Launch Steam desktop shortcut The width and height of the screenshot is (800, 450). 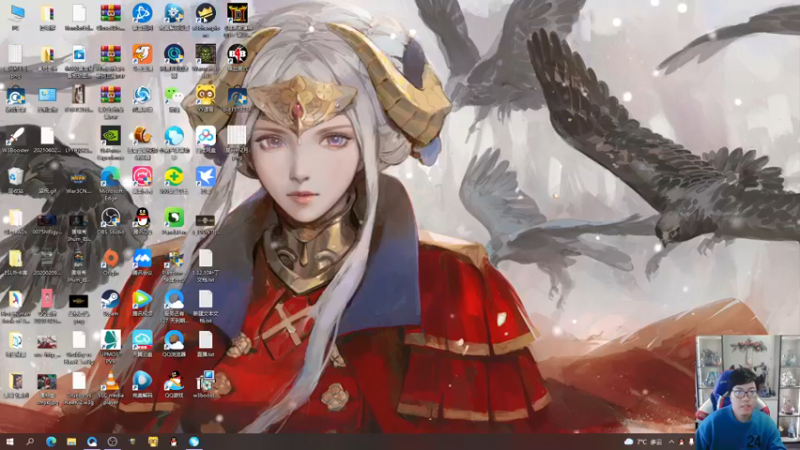click(x=111, y=299)
